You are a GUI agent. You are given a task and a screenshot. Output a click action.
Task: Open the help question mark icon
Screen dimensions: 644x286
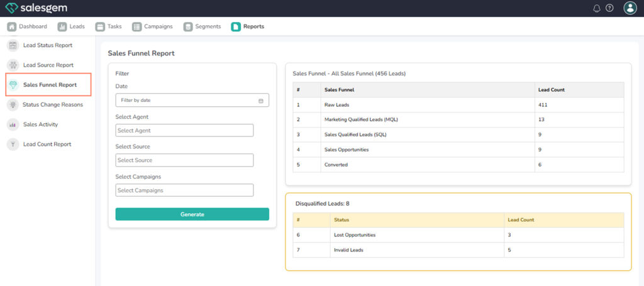point(609,8)
